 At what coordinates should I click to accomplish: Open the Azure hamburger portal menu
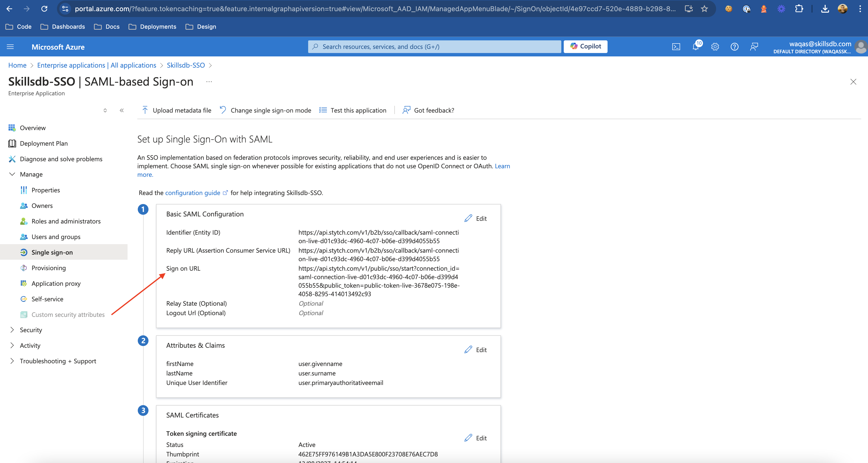pos(10,47)
